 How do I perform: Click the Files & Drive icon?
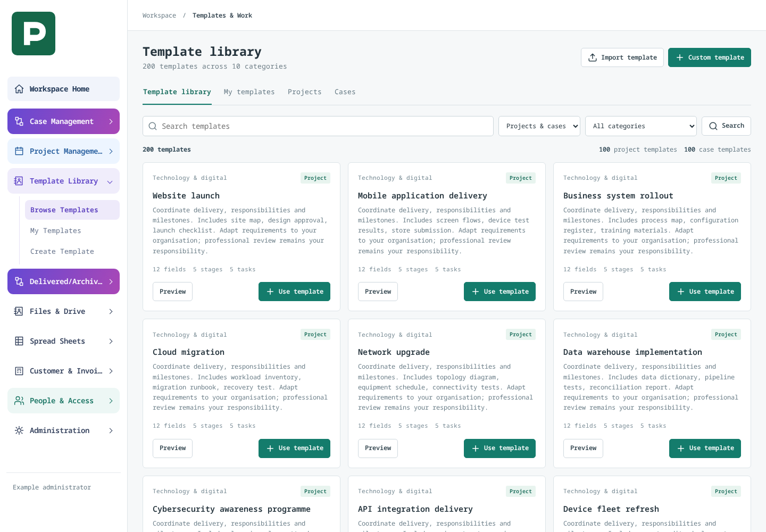19,311
